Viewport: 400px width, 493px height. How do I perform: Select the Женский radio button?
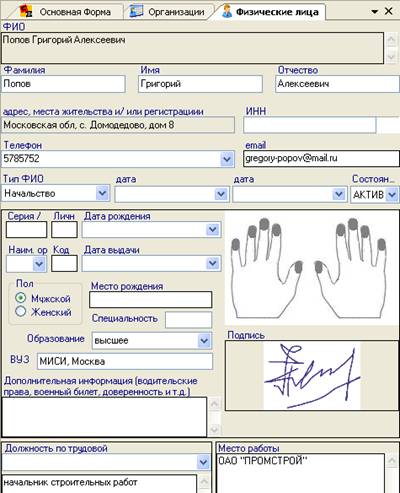tap(21, 311)
